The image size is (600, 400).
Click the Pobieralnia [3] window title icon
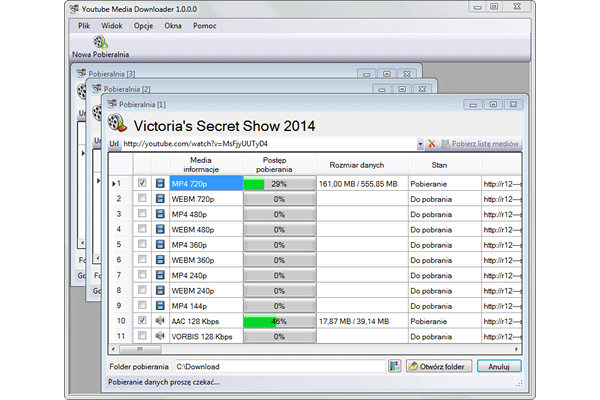tap(82, 73)
